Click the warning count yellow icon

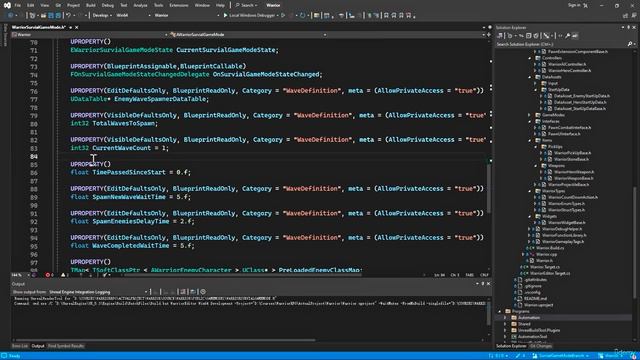pyautogui.click(x=63, y=275)
